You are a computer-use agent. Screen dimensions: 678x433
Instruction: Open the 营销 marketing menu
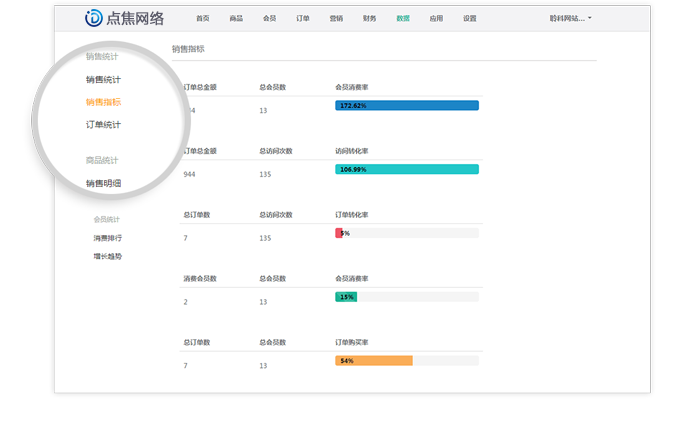tap(336, 19)
